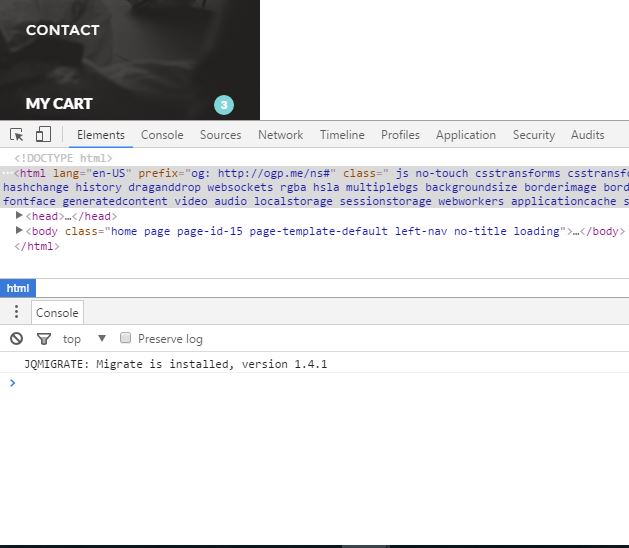Select the Timeline tab
629x548 pixels.
coord(342,135)
